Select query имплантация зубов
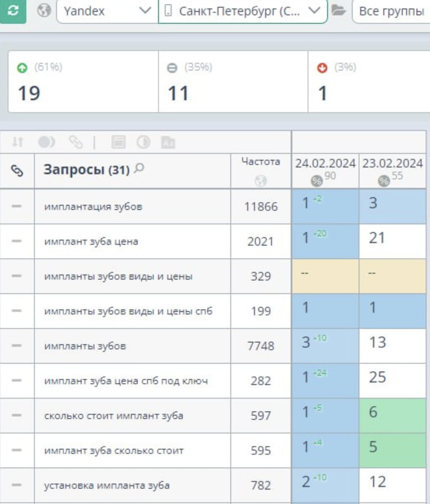The width and height of the screenshot is (430, 504). coord(93,207)
